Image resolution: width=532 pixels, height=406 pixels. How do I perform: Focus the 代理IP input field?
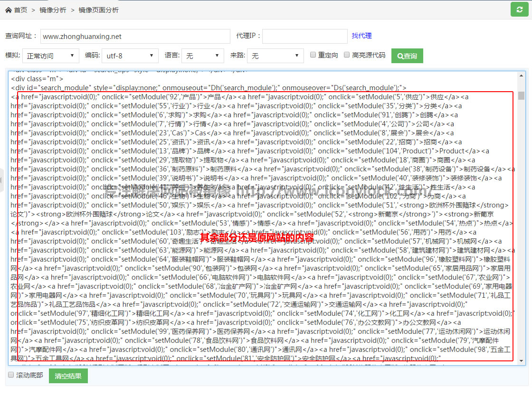point(304,37)
